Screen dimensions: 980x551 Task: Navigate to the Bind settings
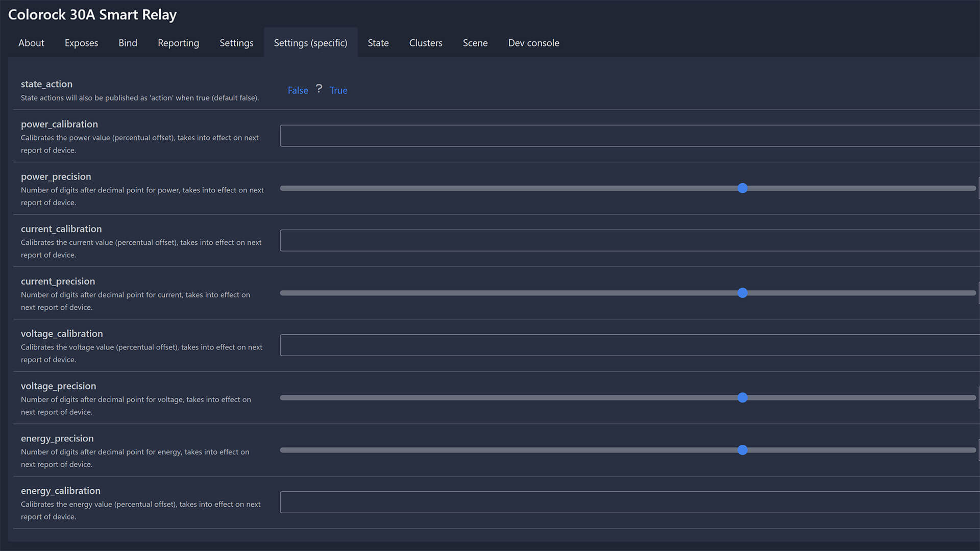click(127, 42)
